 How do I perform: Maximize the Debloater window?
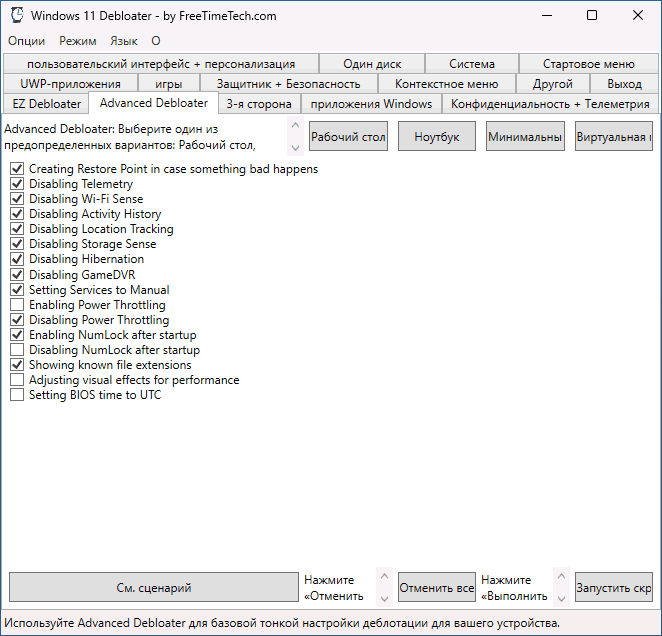[x=592, y=16]
